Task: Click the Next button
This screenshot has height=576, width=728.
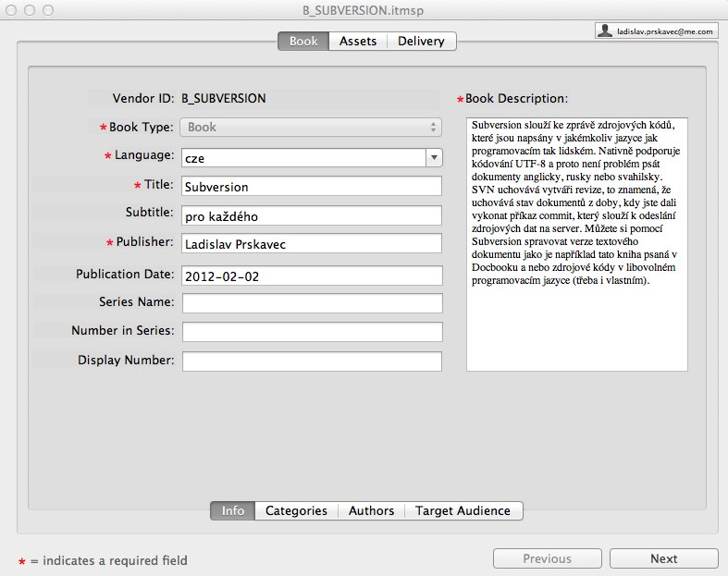Action: [x=664, y=558]
